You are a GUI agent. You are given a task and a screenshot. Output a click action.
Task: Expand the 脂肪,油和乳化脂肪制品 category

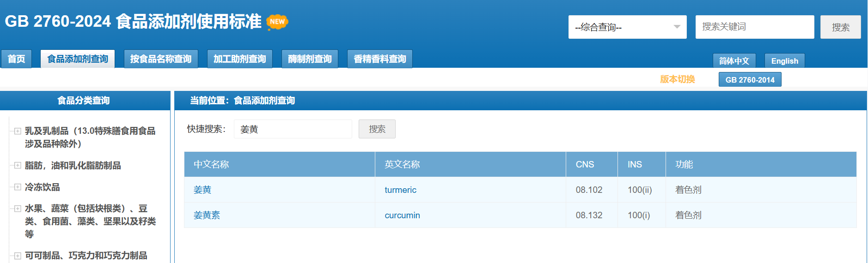[18, 165]
